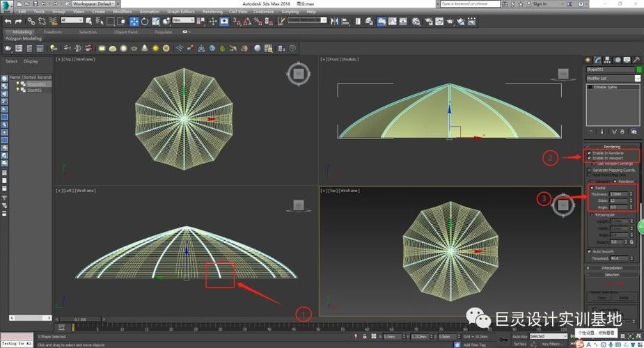Select Star001 in the scene explorer

35,90
